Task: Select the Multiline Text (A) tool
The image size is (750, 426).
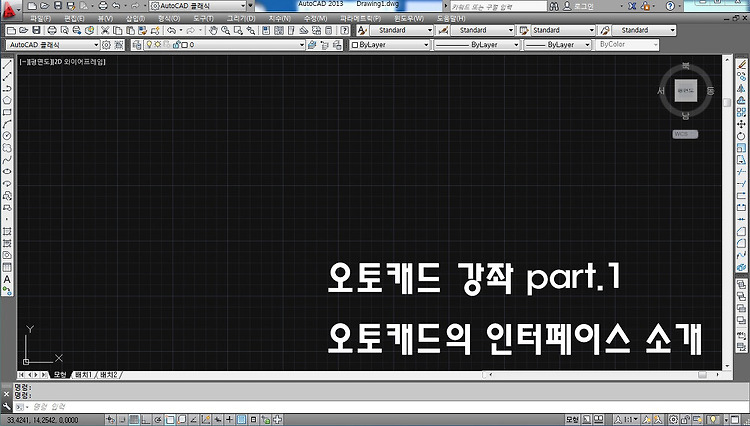Action: coord(7,279)
